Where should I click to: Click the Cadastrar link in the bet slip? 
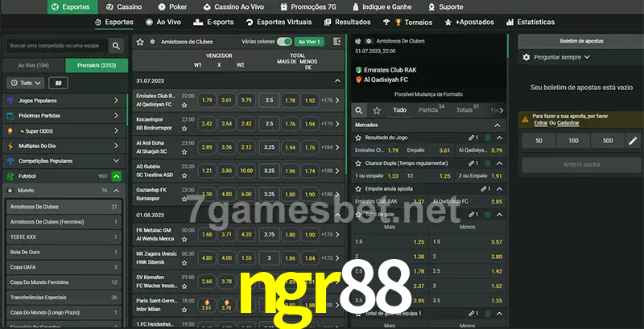click(x=568, y=123)
